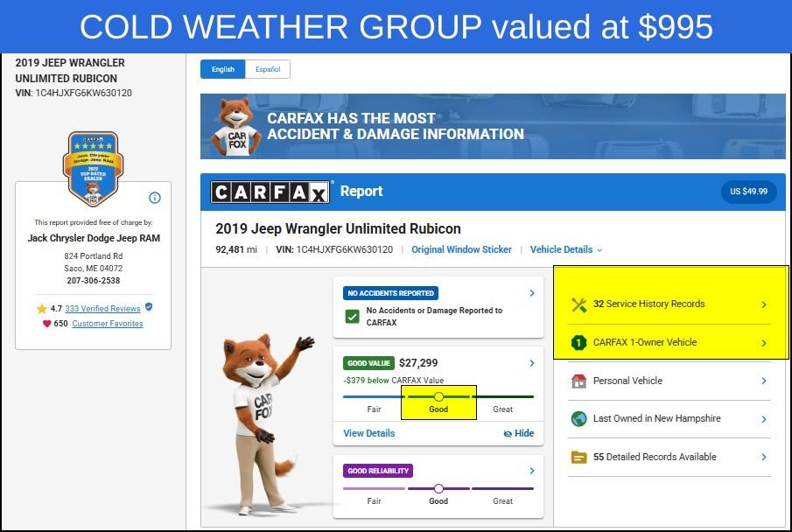Click the folder icon for detailed records
This screenshot has height=532, width=792.
578,458
